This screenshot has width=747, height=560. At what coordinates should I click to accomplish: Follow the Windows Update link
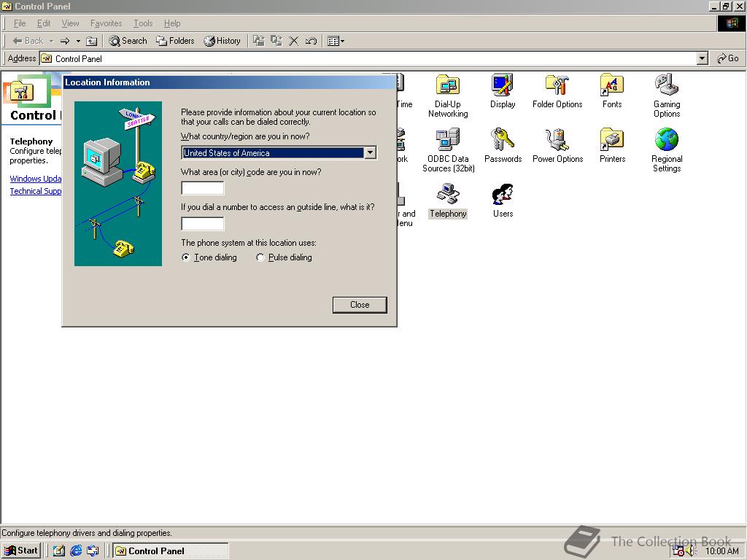click(x=36, y=179)
